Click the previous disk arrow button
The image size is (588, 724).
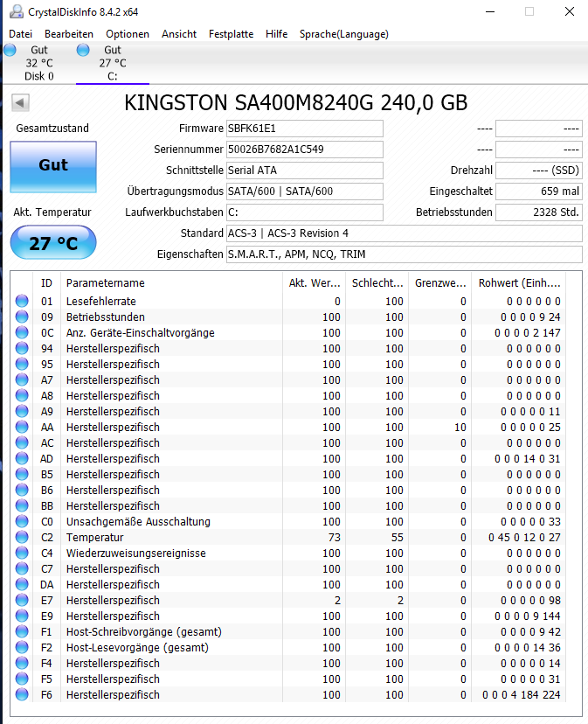coord(20,102)
